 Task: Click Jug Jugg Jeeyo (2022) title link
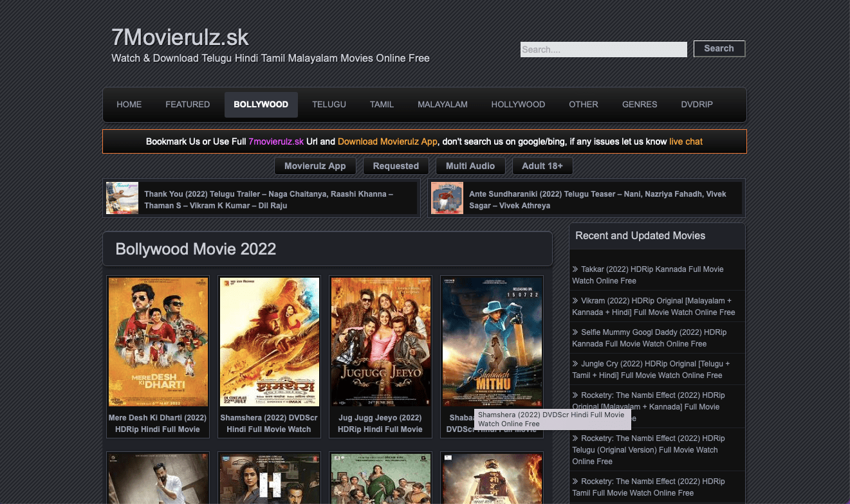point(380,423)
